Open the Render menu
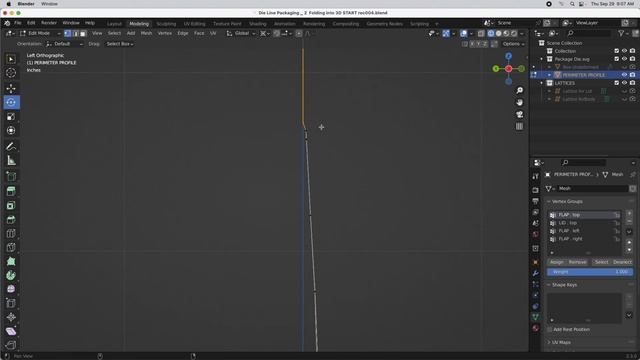Viewport: 640px width, 360px height. tap(49, 23)
